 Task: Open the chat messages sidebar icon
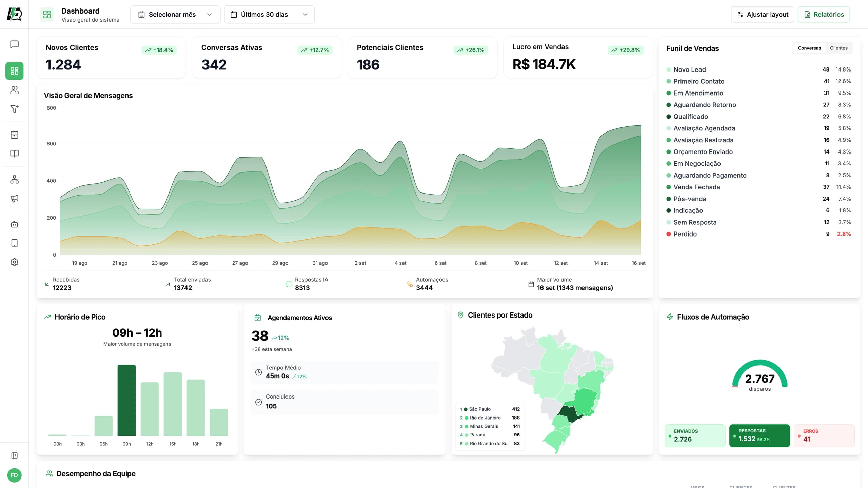point(14,44)
